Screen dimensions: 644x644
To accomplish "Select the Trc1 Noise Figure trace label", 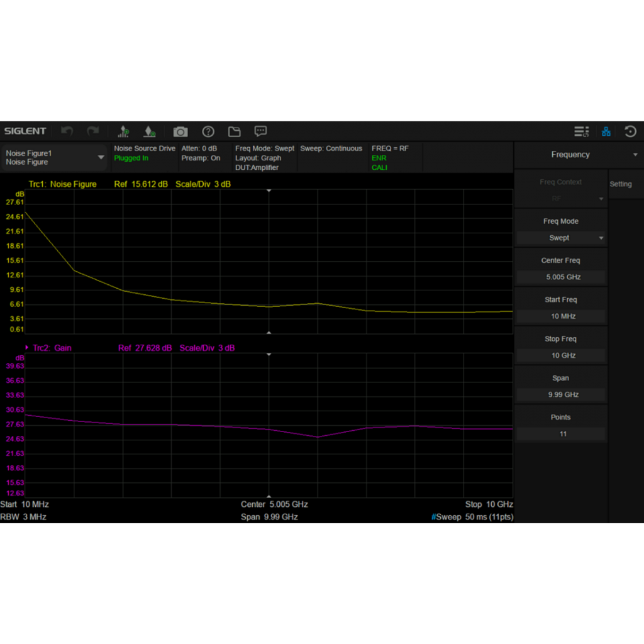I will click(63, 184).
